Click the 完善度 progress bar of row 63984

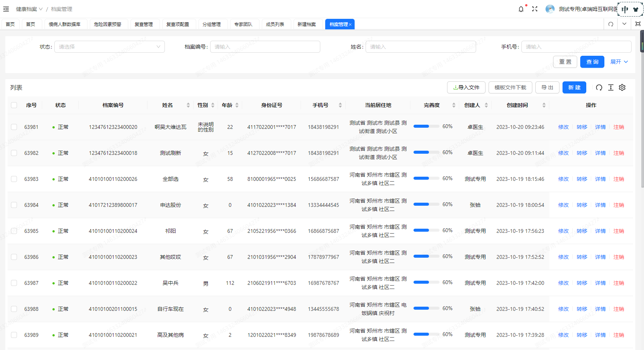426,204
